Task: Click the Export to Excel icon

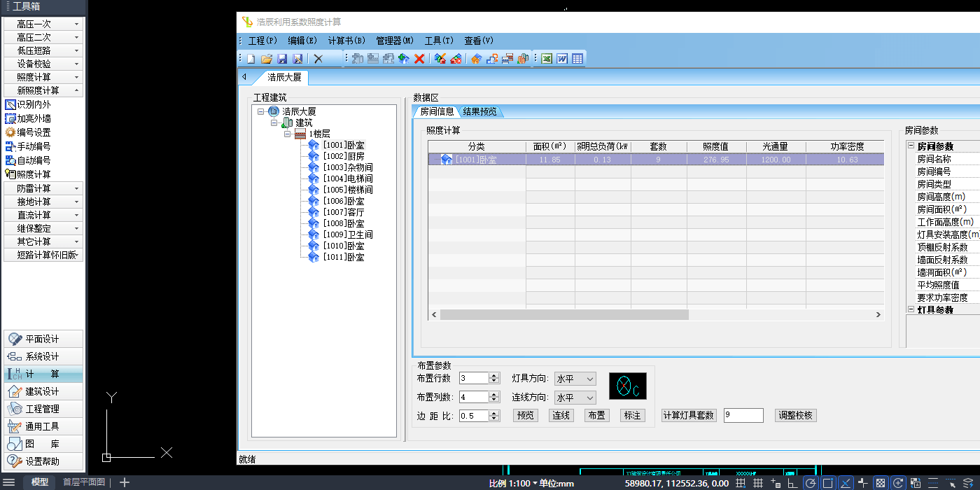Action: click(547, 59)
